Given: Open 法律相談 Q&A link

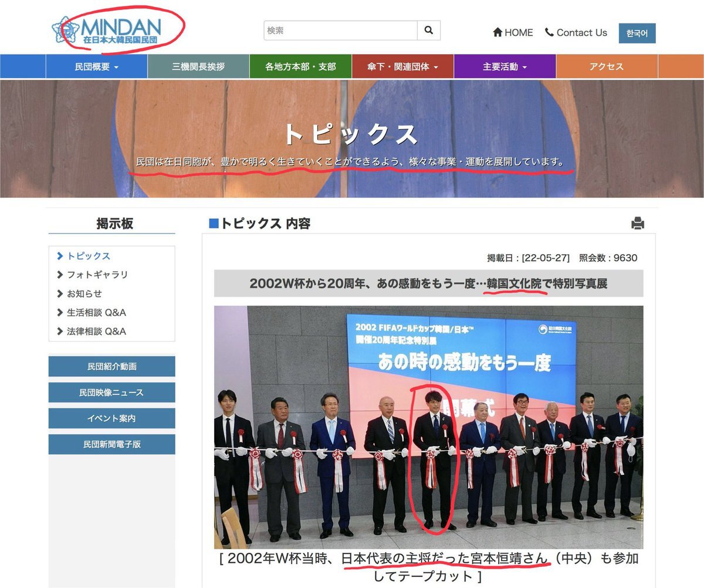Looking at the screenshot, I should pos(96,331).
